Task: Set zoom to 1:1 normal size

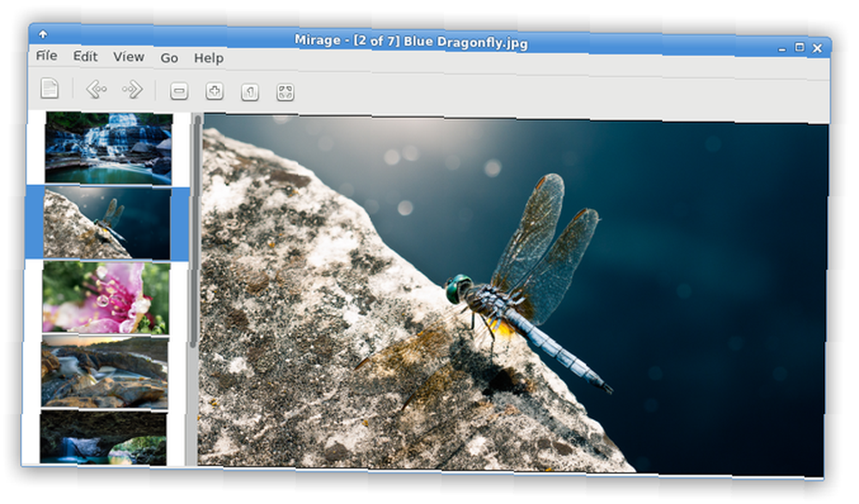Action: 250,92
